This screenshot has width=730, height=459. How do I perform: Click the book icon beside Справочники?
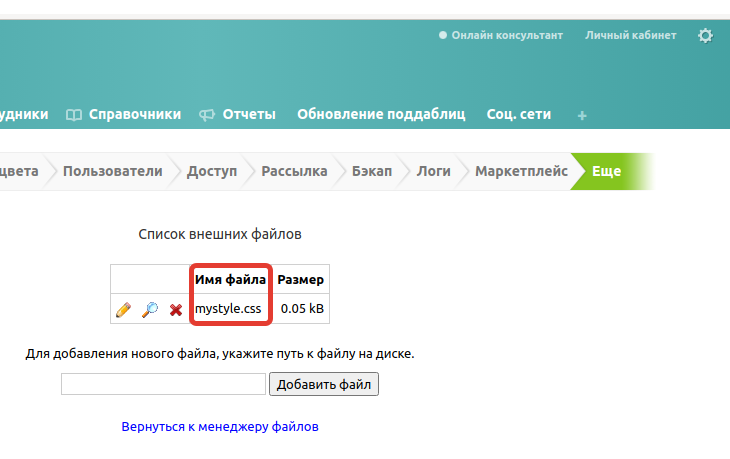tap(74, 114)
